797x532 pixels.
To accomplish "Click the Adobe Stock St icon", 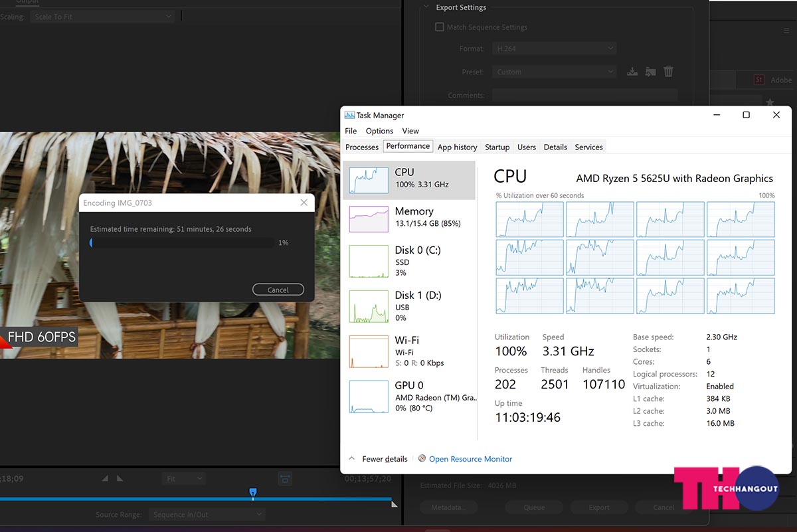I will pyautogui.click(x=759, y=80).
